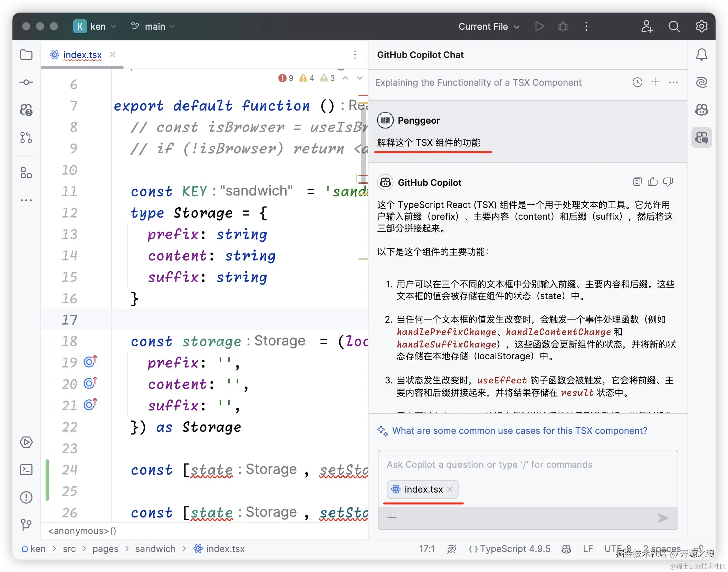Click the Problems tool window icon
Image resolution: width=728 pixels, height=572 pixels.
point(26,497)
